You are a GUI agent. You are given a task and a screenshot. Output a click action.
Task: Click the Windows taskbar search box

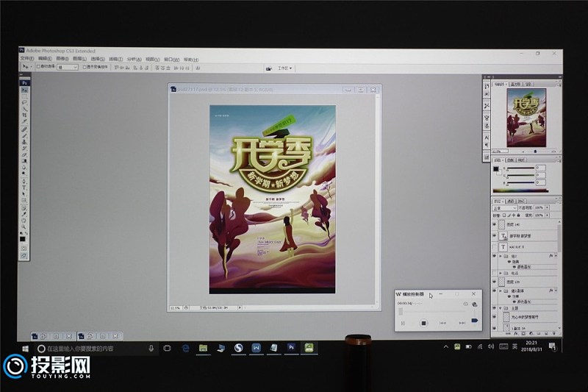pyautogui.click(x=96, y=348)
